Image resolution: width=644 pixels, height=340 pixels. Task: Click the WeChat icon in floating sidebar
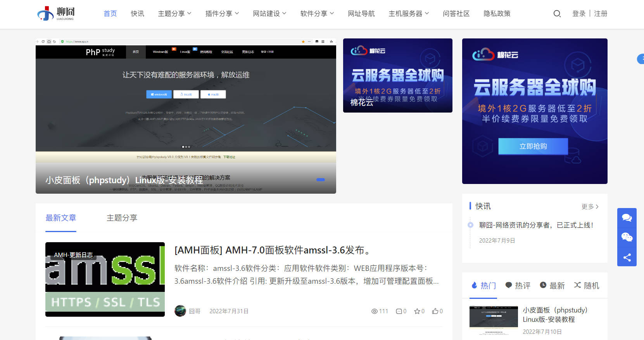(x=627, y=237)
